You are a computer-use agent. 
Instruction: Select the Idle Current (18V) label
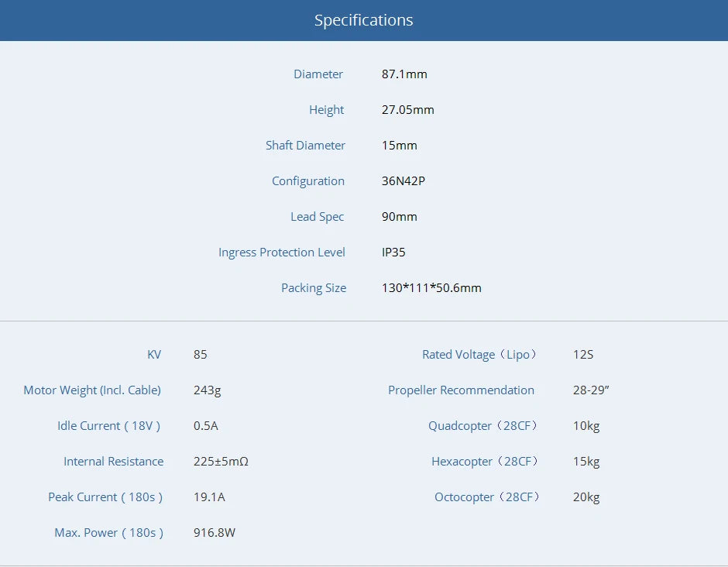coord(108,425)
